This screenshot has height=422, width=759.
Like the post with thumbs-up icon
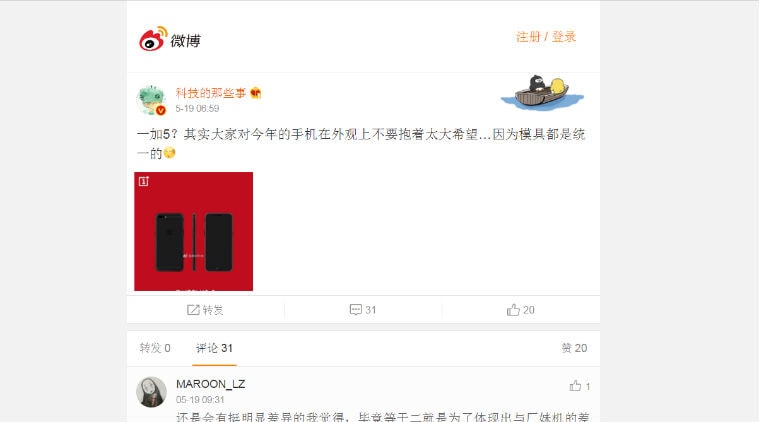tap(513, 310)
